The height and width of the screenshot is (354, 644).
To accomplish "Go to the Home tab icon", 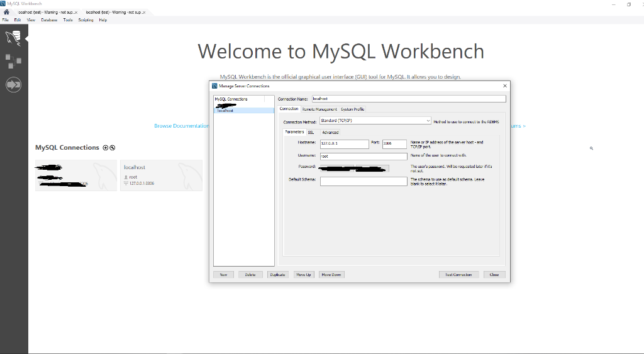I will point(6,12).
